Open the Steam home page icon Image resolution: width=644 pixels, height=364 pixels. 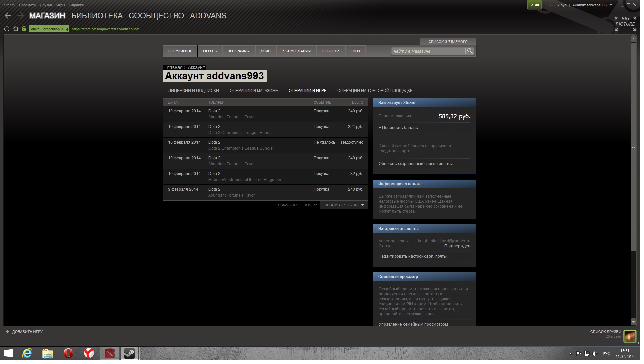click(x=16, y=29)
